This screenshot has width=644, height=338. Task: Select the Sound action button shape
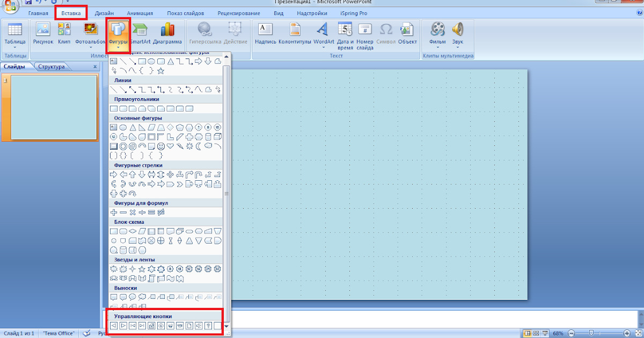199,326
